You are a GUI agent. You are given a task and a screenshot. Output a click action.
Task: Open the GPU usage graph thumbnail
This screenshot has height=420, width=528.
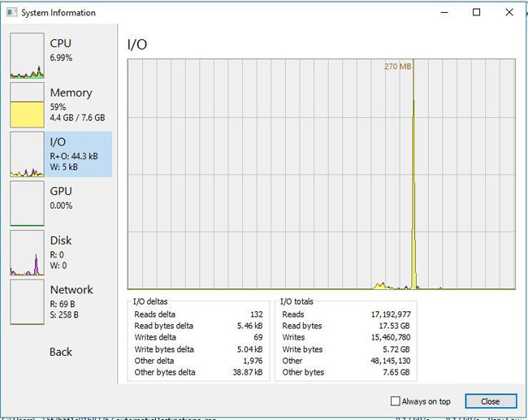point(27,203)
